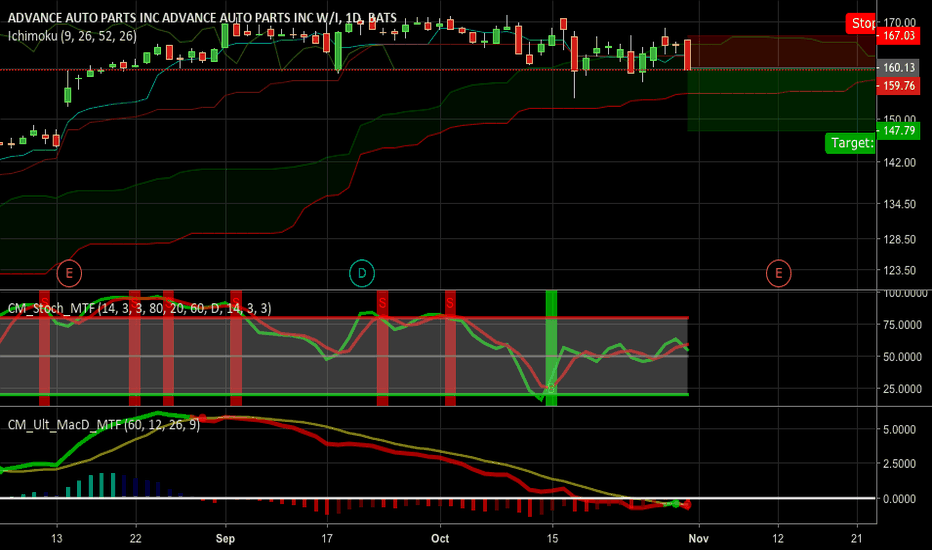Click the 21 date on time axis
Image resolution: width=932 pixels, height=550 pixels.
857,539
